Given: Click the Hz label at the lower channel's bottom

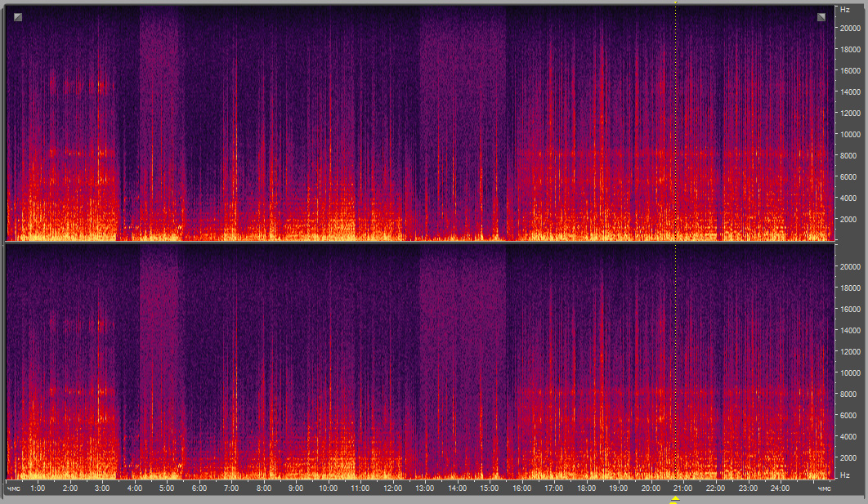Looking at the screenshot, I should [844, 475].
